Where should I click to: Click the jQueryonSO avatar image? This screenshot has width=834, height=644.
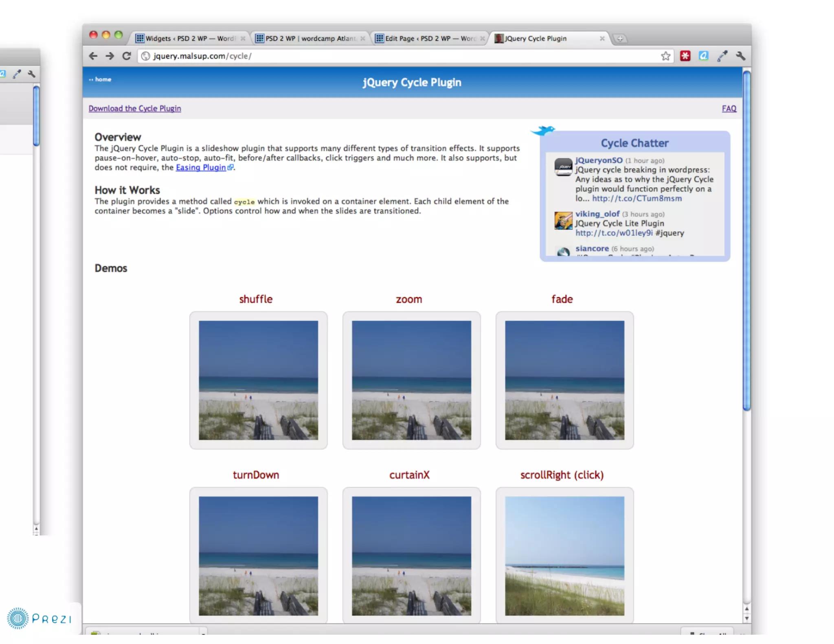tap(563, 167)
